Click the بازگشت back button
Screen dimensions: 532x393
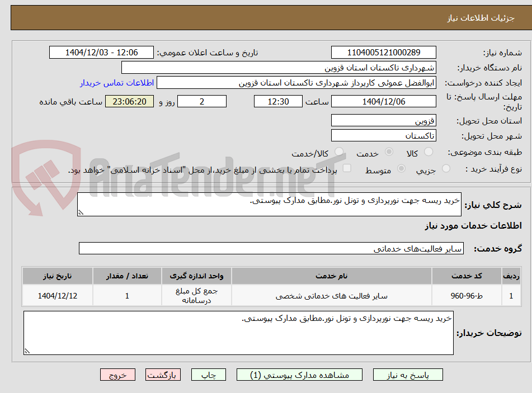(x=163, y=375)
